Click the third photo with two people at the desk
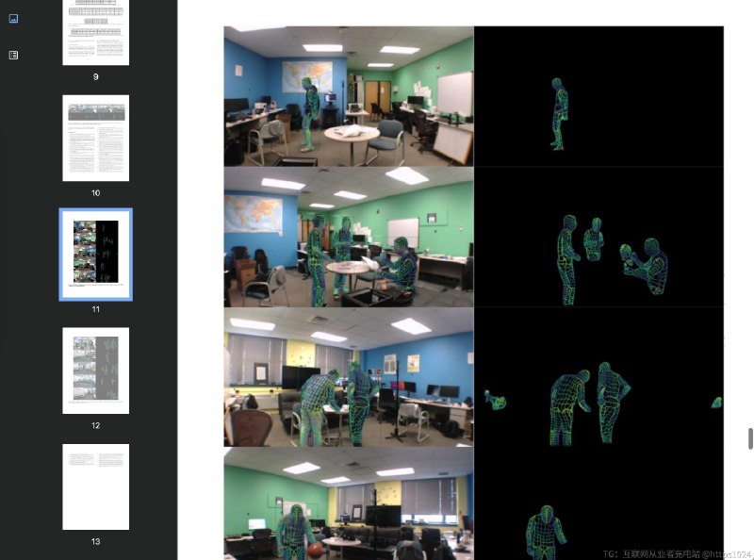 [349, 377]
